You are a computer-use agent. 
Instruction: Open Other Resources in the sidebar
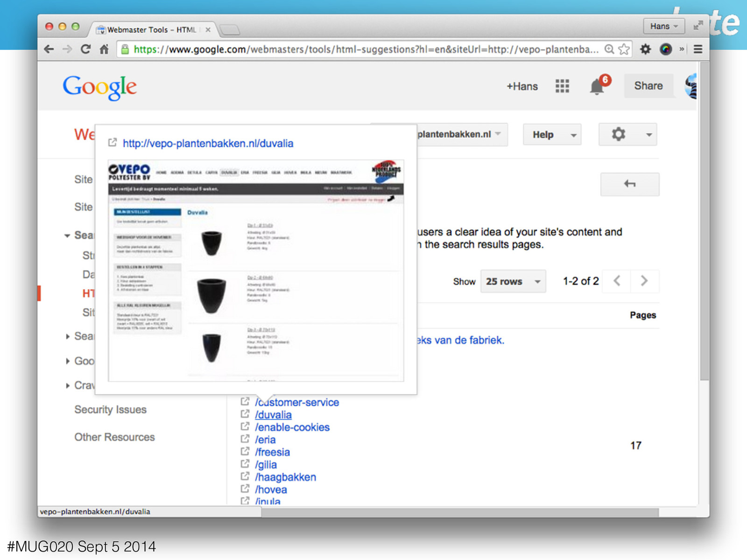pyautogui.click(x=114, y=437)
